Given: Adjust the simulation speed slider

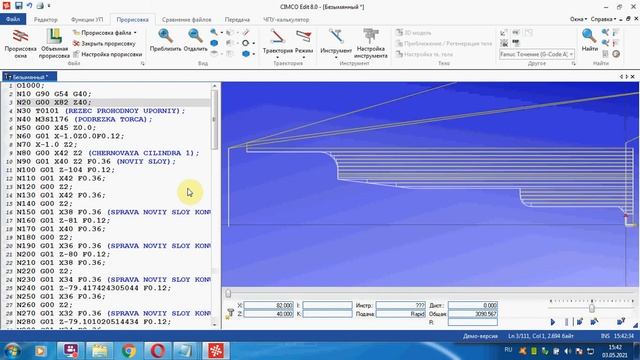Looking at the screenshot, I should pos(591,307).
